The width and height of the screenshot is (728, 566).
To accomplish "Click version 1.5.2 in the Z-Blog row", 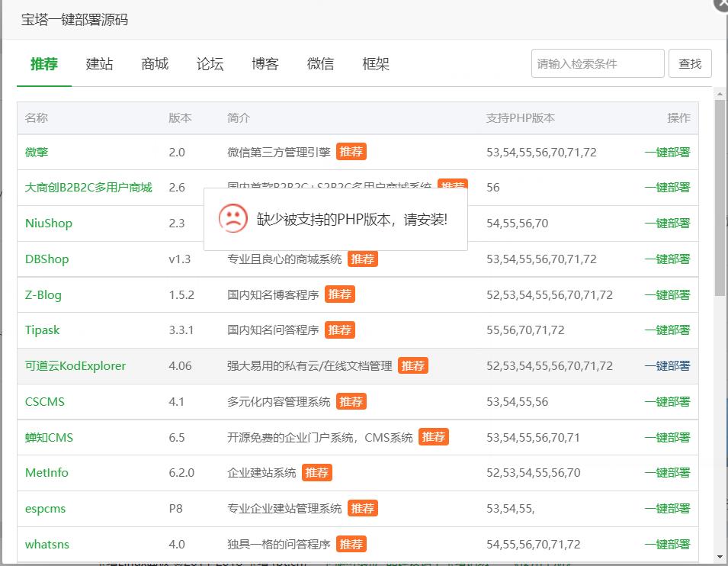I will pyautogui.click(x=181, y=294).
